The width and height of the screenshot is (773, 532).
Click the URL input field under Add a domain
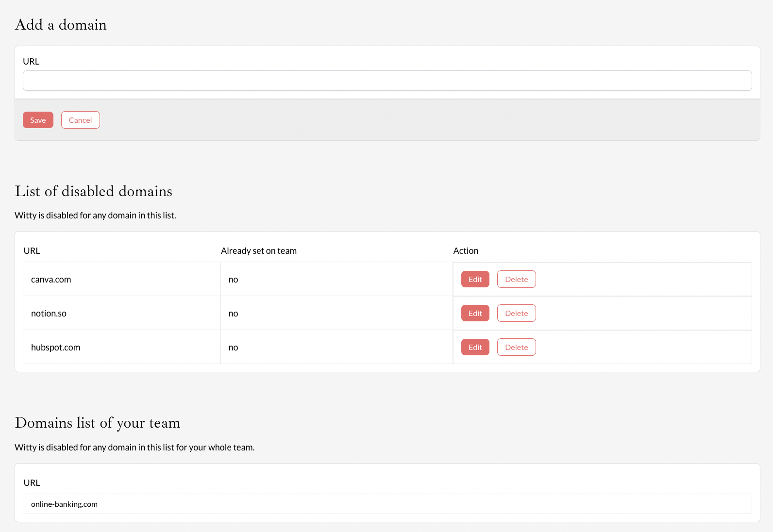(x=387, y=81)
